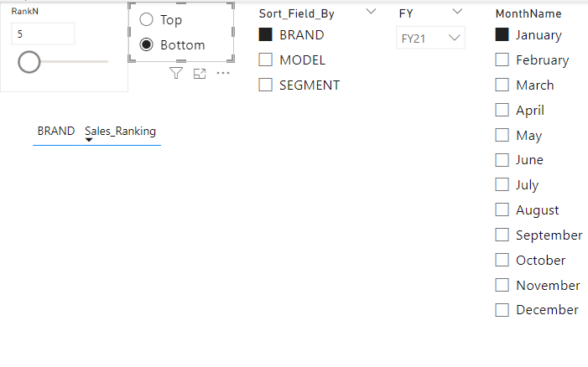The image size is (588, 367).
Task: Click the RankN value input box
Action: click(43, 34)
